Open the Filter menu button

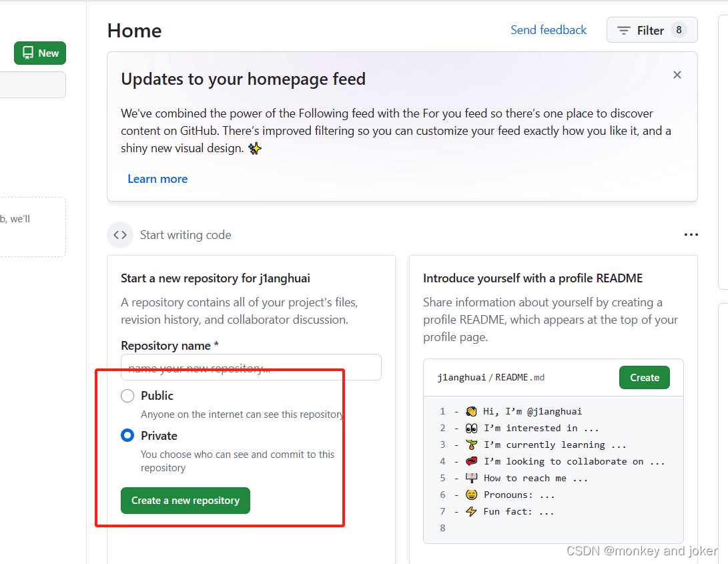[652, 30]
